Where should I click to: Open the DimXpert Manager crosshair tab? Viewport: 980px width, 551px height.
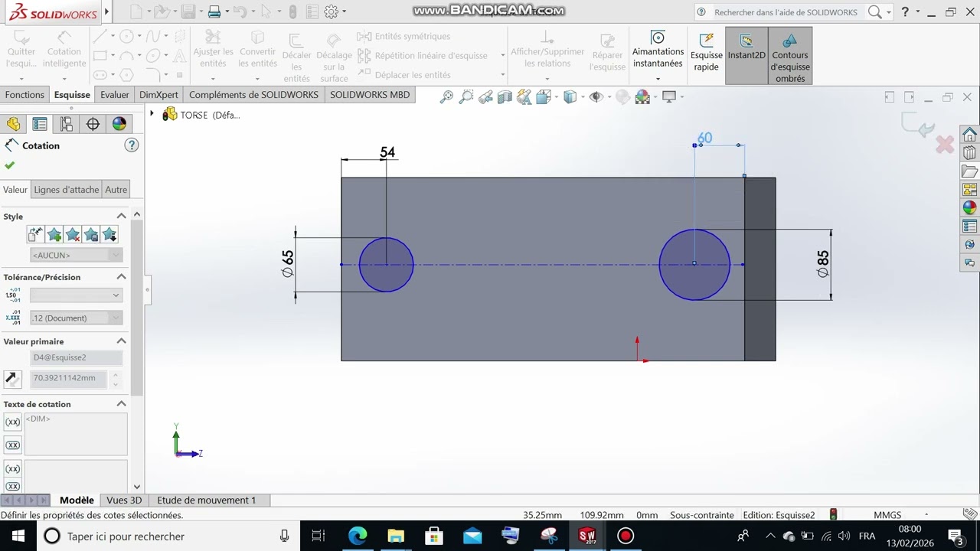click(x=93, y=124)
